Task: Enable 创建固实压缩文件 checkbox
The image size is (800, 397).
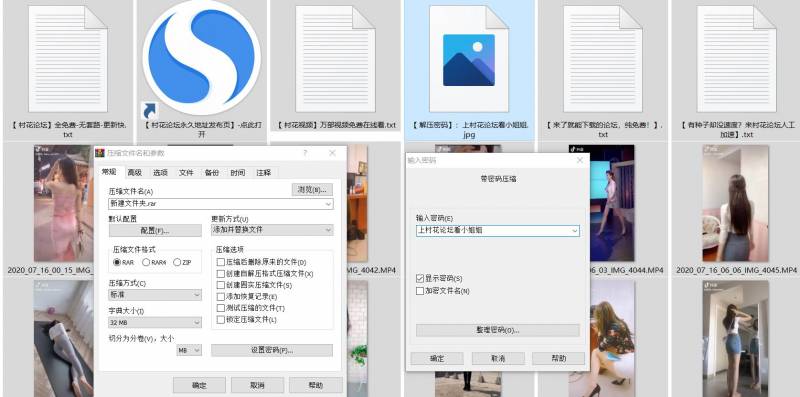Action: pos(220,285)
